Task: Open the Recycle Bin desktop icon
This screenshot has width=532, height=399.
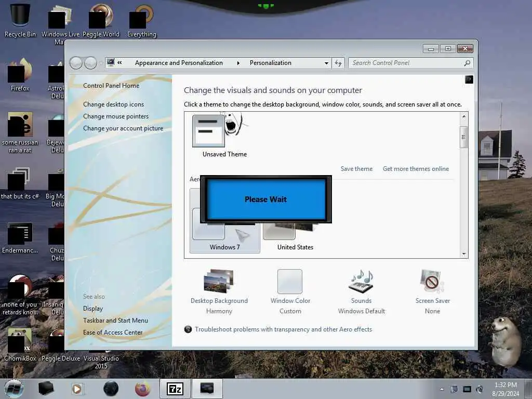Action: tap(20, 20)
